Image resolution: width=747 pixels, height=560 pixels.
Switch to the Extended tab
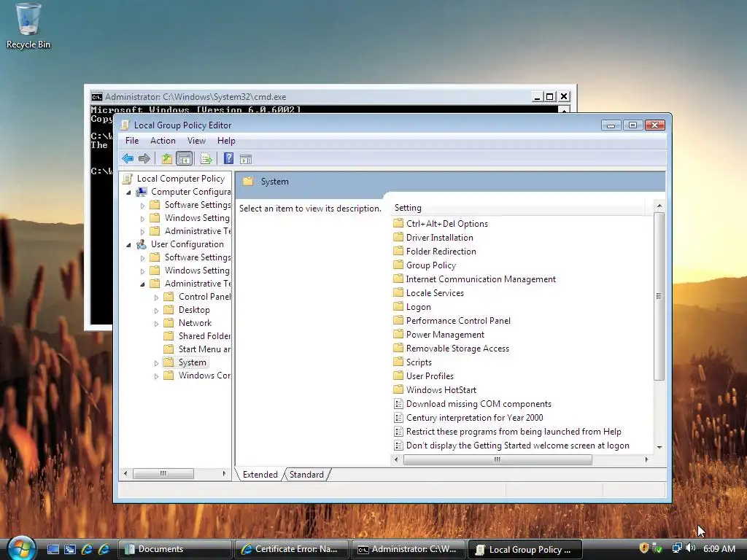pos(260,475)
